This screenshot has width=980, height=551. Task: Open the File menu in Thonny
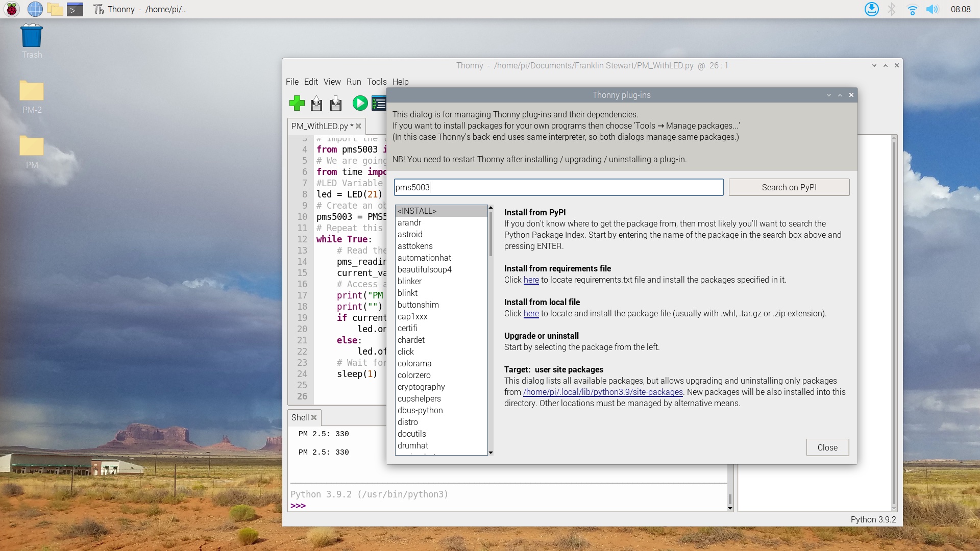pyautogui.click(x=292, y=82)
